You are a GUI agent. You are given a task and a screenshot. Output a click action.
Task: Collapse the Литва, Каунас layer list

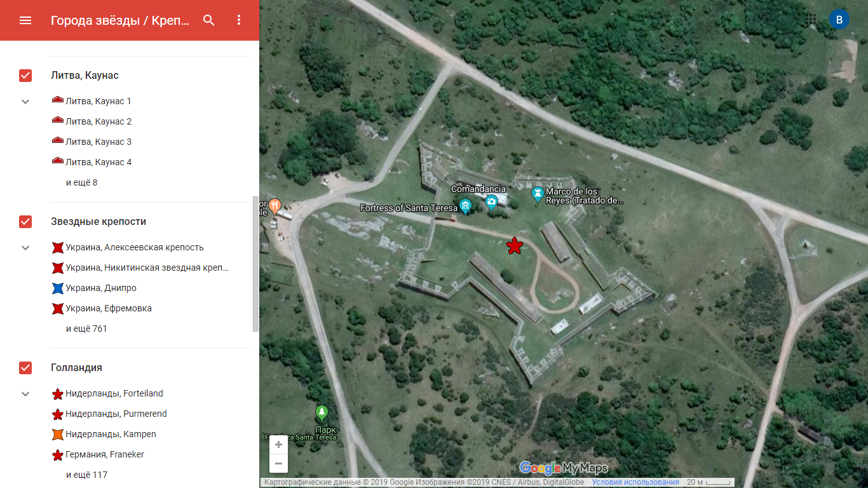(25, 102)
